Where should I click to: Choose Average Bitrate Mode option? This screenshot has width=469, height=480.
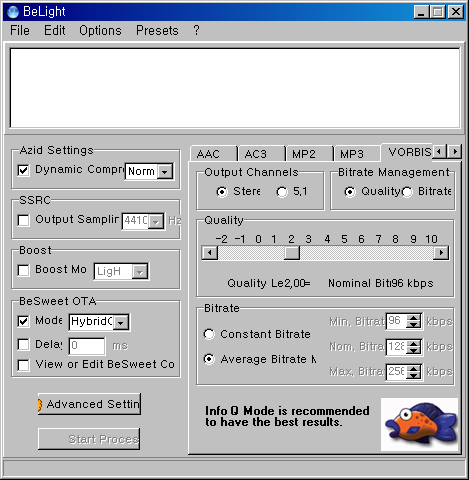(x=209, y=359)
